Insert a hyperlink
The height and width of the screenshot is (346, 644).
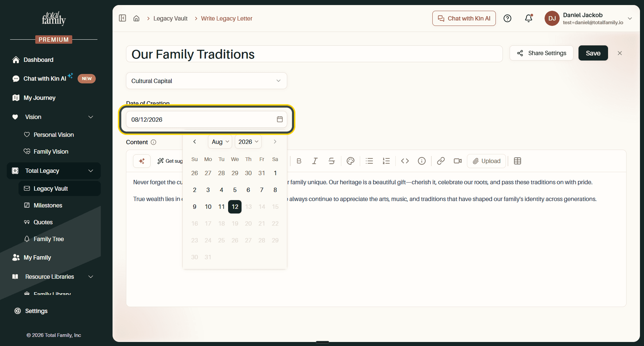coord(441,161)
